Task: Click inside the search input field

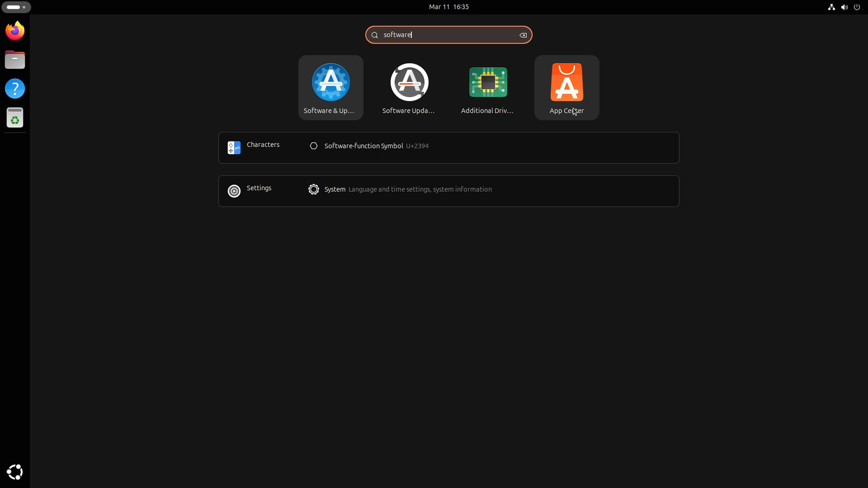Action: click(449, 35)
